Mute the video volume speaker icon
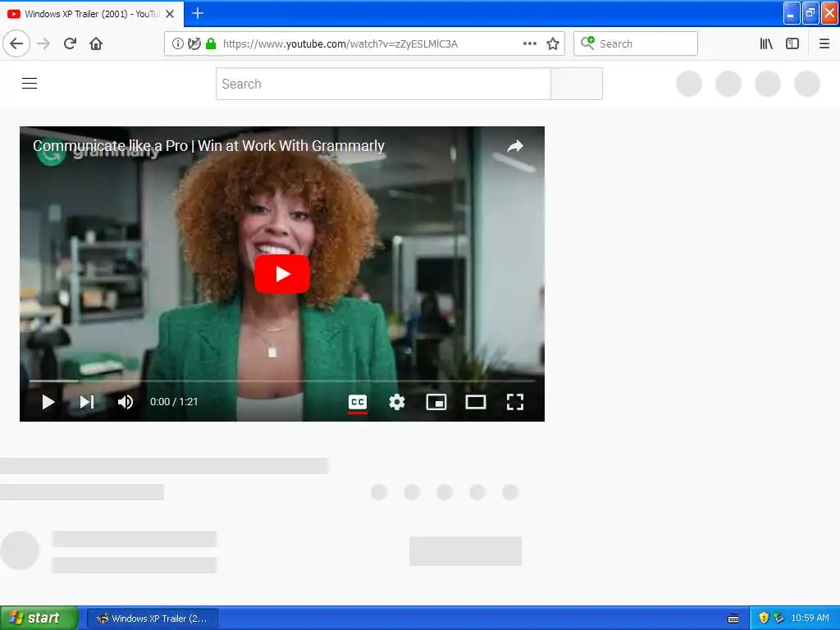 coord(126,402)
